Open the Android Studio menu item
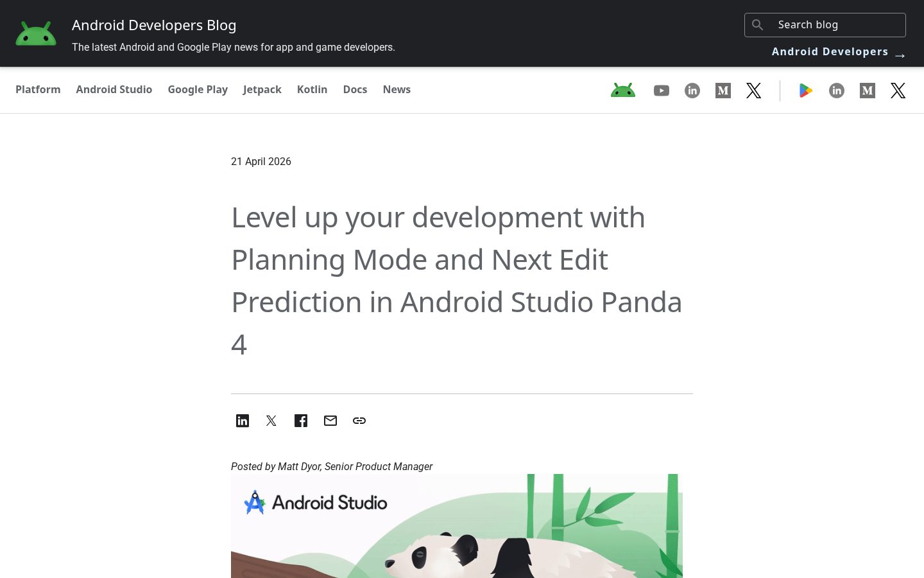Screen dimensions: 924x578 point(114,89)
